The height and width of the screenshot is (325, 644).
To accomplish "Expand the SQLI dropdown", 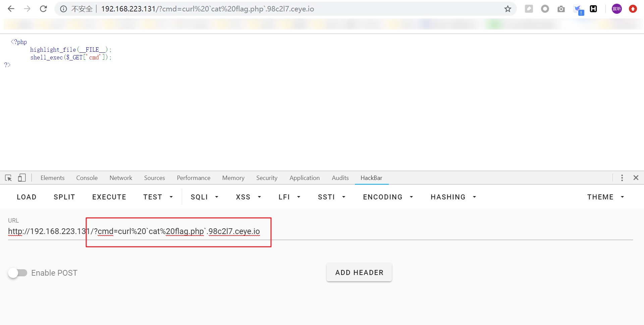I will click(205, 197).
